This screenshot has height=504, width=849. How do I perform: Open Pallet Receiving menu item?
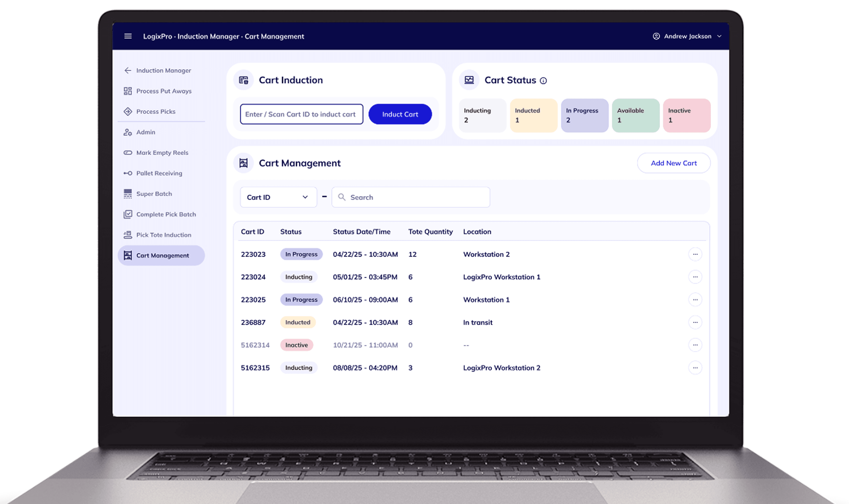tap(161, 173)
